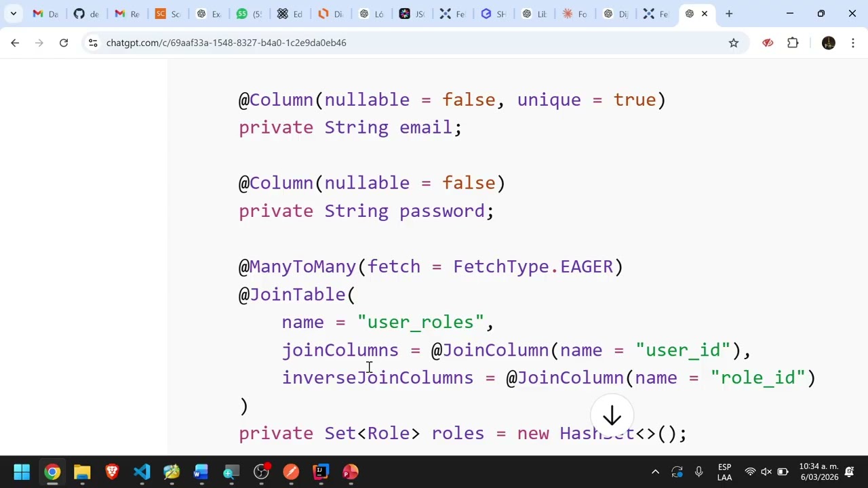Open Chrome from the taskbar

tap(52, 472)
